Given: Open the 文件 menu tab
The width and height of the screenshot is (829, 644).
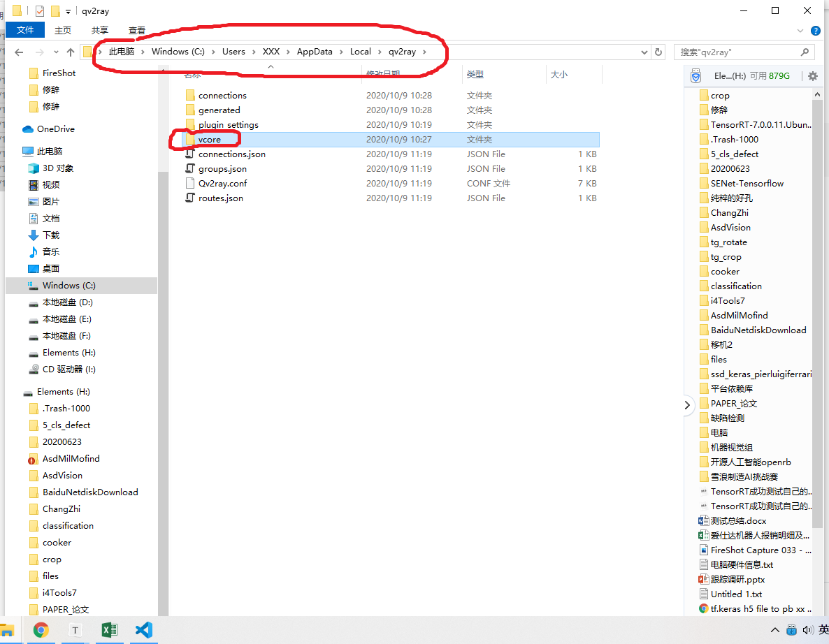Looking at the screenshot, I should tap(25, 30).
